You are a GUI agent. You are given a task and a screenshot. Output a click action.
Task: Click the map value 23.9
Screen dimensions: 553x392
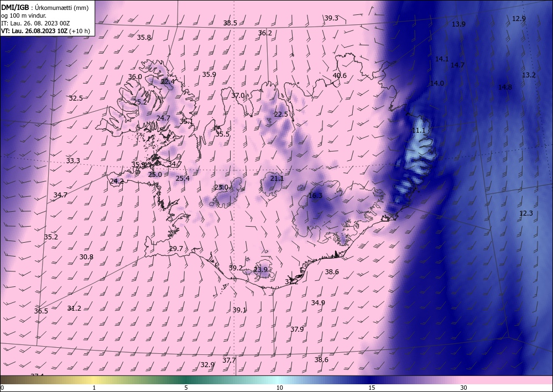tap(260, 270)
